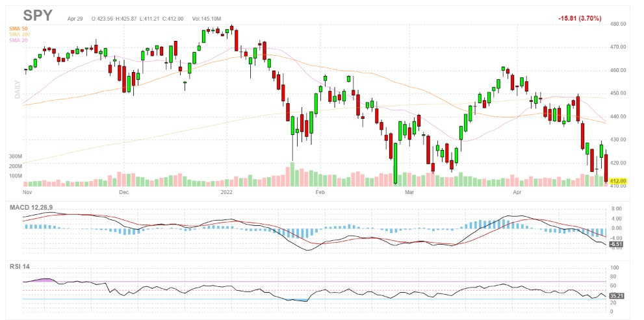Click the 100M volume scale label
Screen dimensions: 644x320
[15, 176]
